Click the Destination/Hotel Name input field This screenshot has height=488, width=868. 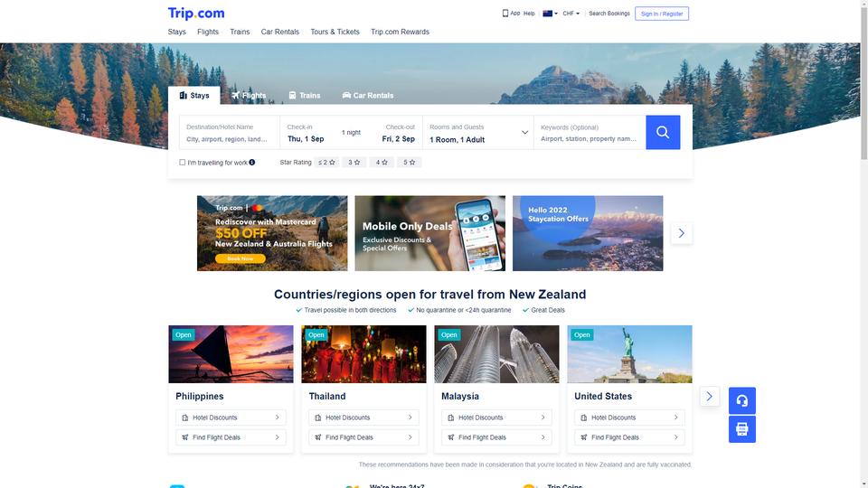pos(230,133)
